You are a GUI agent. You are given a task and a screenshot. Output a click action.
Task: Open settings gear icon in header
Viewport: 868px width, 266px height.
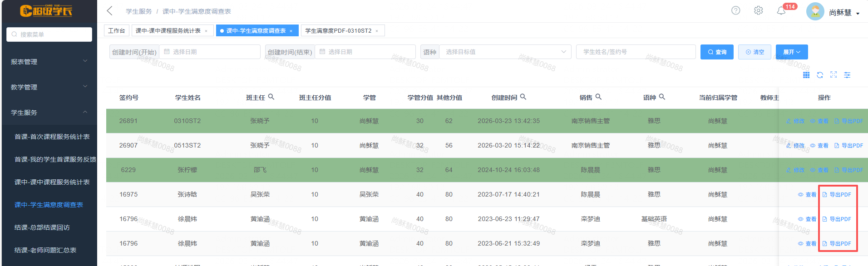click(758, 10)
